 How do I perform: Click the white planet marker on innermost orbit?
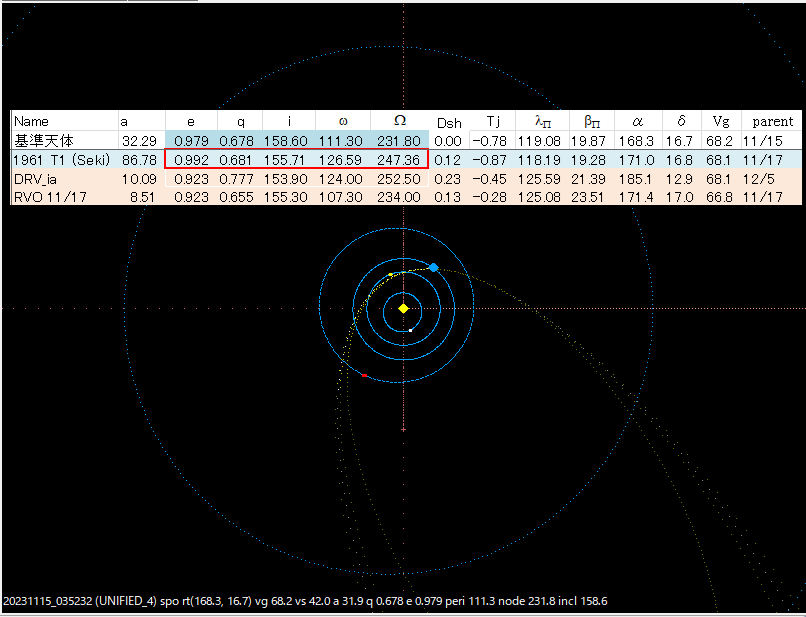click(411, 330)
